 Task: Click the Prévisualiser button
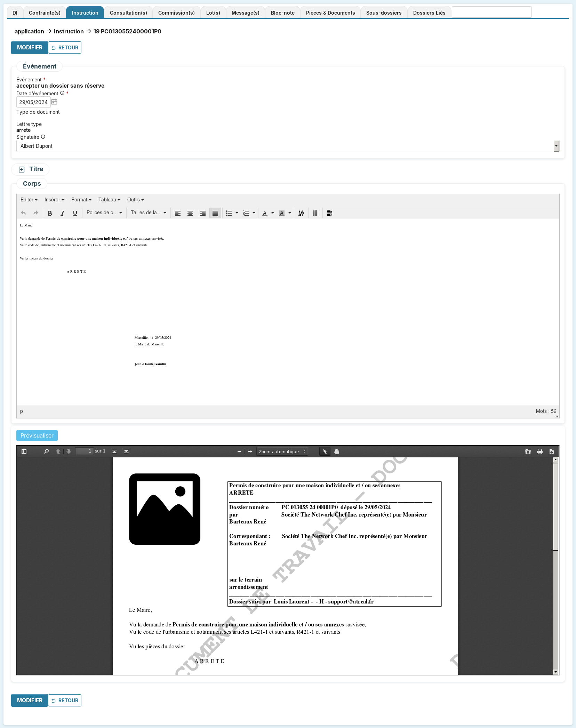(37, 435)
